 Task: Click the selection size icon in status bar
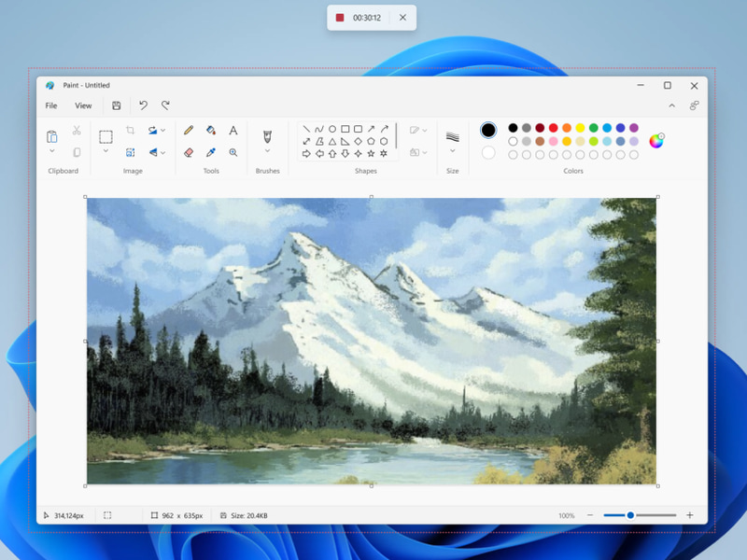pos(107,515)
